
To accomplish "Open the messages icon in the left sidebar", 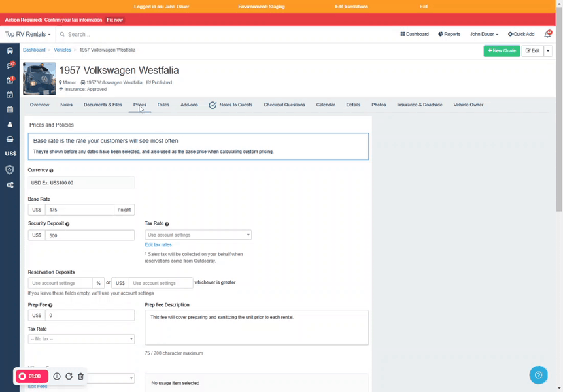I will 10,66.
